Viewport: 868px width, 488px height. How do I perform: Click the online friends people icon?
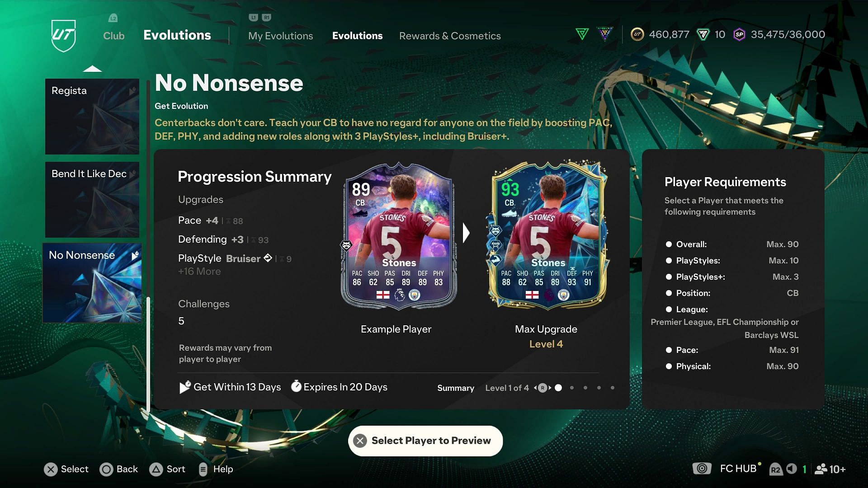click(x=821, y=469)
